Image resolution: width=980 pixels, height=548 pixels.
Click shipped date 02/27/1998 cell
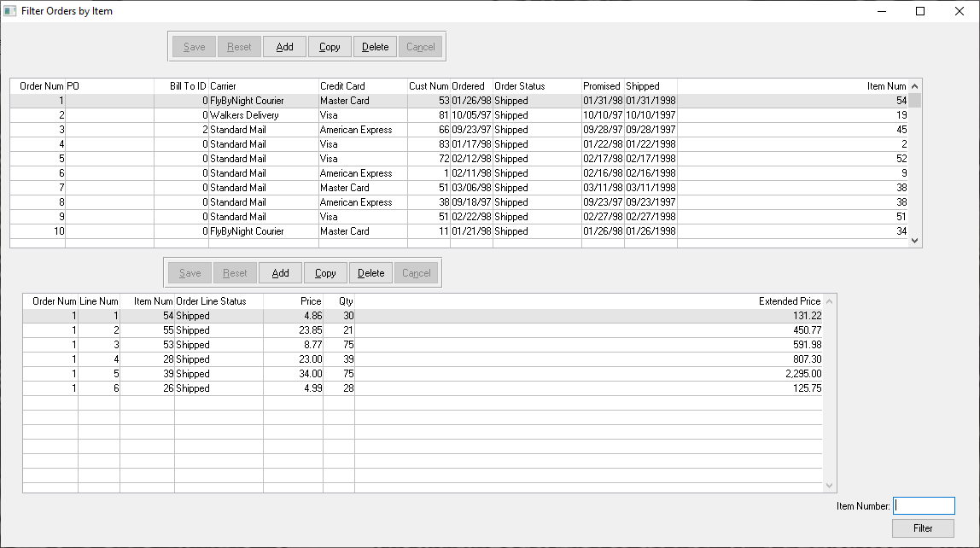click(x=650, y=217)
